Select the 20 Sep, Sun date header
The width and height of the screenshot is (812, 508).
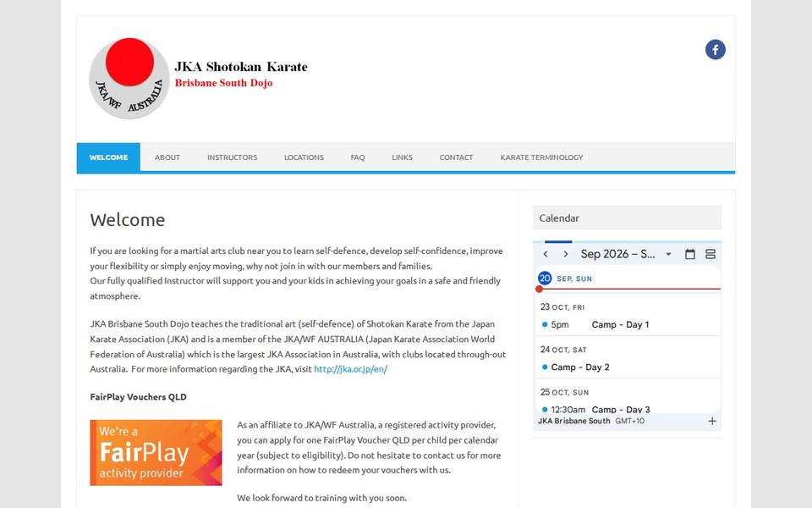point(566,279)
